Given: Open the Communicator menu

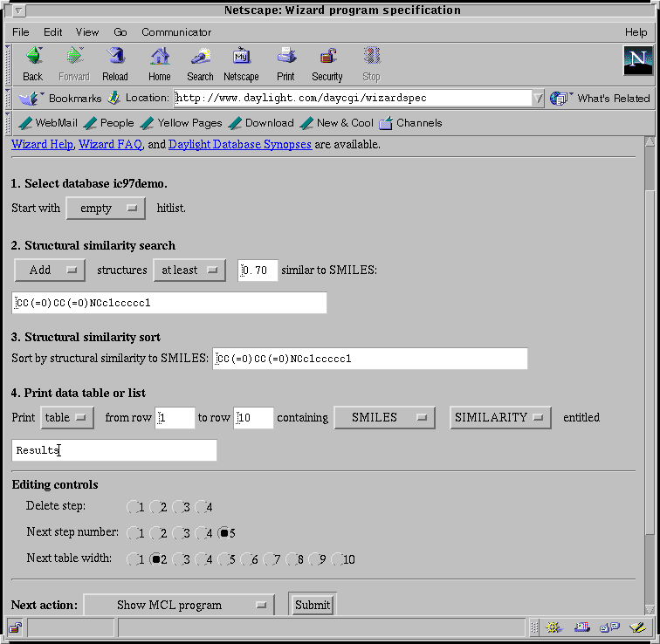Looking at the screenshot, I should coord(176,32).
